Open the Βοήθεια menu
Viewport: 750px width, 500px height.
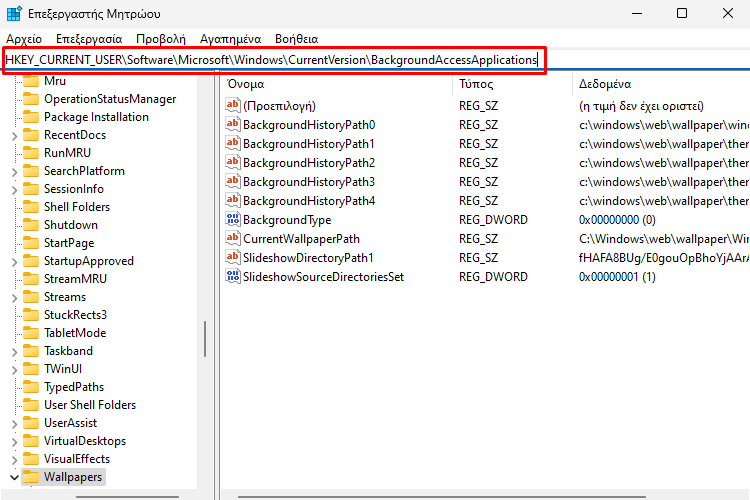point(297,39)
